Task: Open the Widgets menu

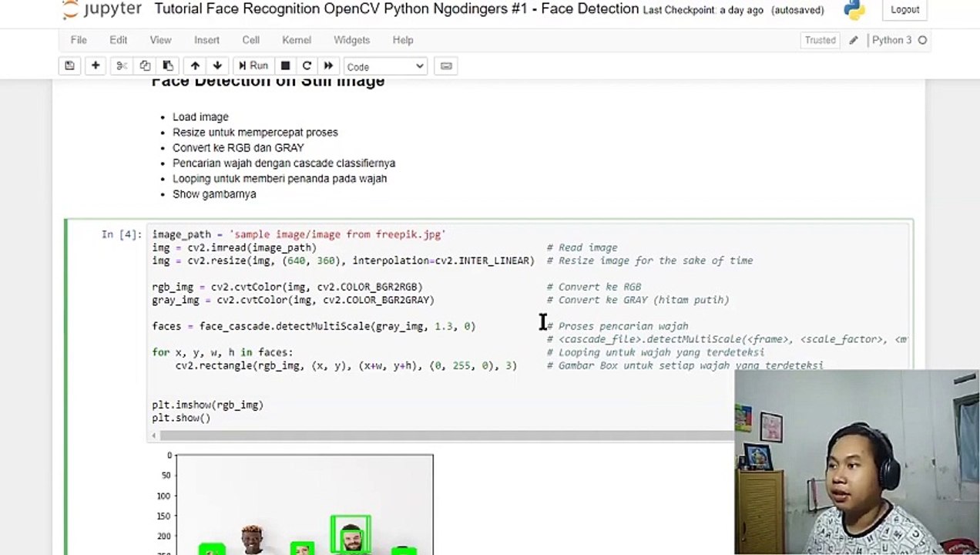Action: click(351, 40)
